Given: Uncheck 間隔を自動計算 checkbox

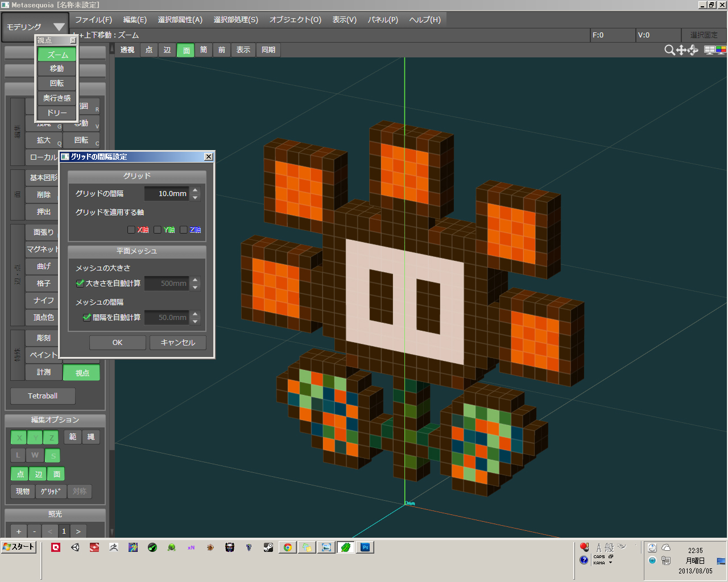Looking at the screenshot, I should pyautogui.click(x=87, y=317).
